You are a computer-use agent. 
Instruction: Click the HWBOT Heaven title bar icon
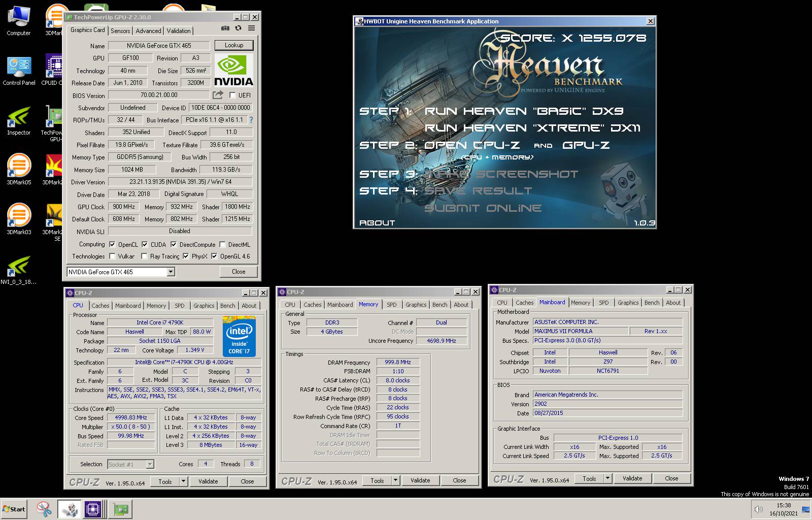point(359,21)
